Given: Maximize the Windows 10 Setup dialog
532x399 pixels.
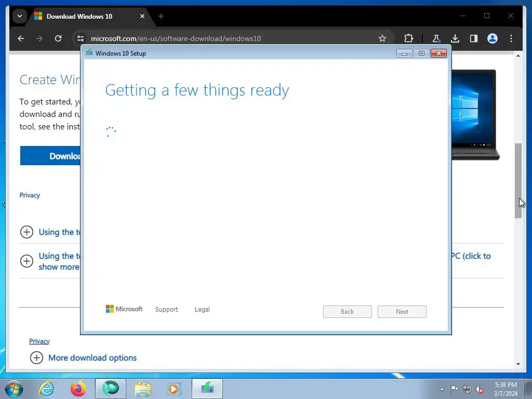Looking at the screenshot, I should click(x=421, y=54).
